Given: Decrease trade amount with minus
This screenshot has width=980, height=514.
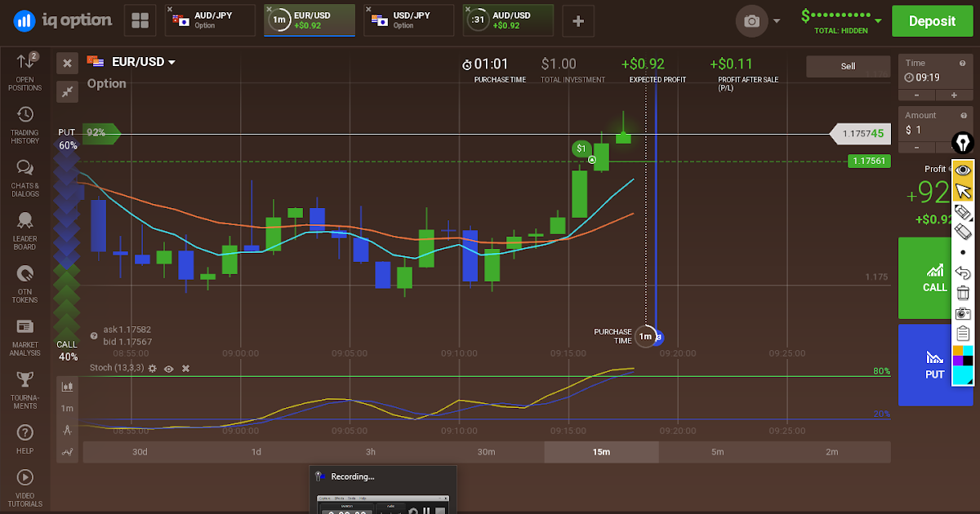Looking at the screenshot, I should pyautogui.click(x=915, y=148).
